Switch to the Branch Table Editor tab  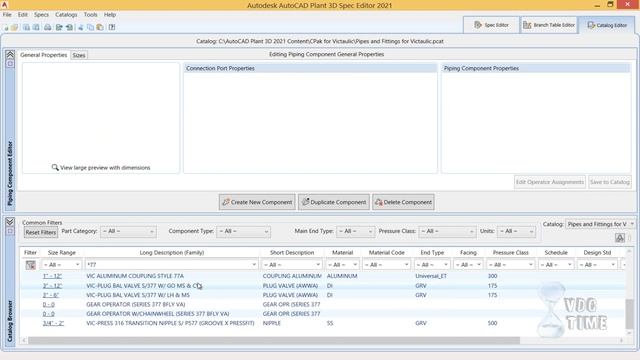tap(549, 25)
